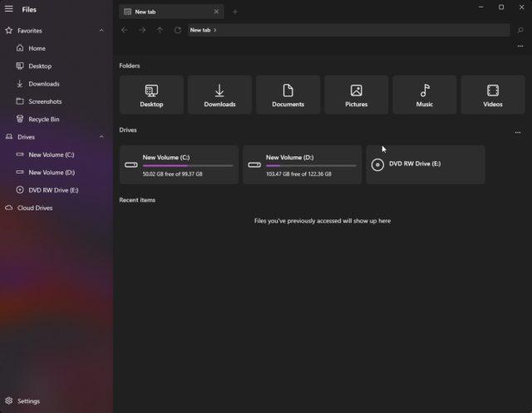Open search with magnifier icon
The height and width of the screenshot is (413, 532).
(520, 30)
